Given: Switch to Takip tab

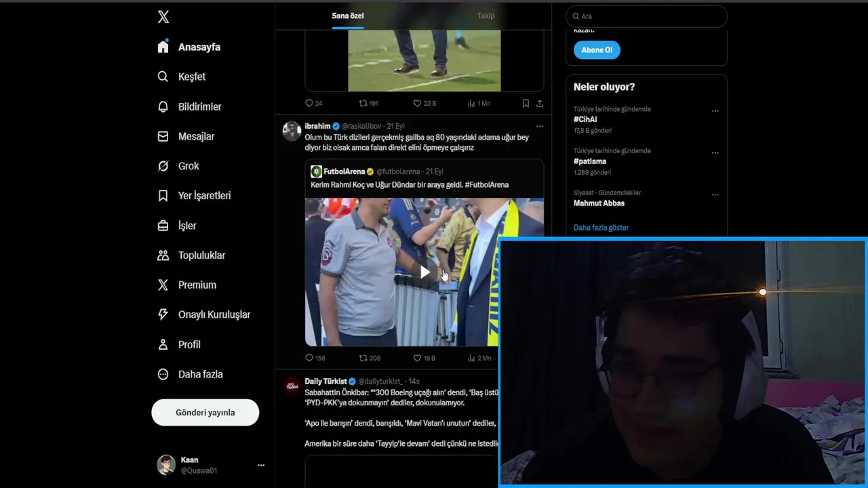Looking at the screenshot, I should click(x=486, y=16).
